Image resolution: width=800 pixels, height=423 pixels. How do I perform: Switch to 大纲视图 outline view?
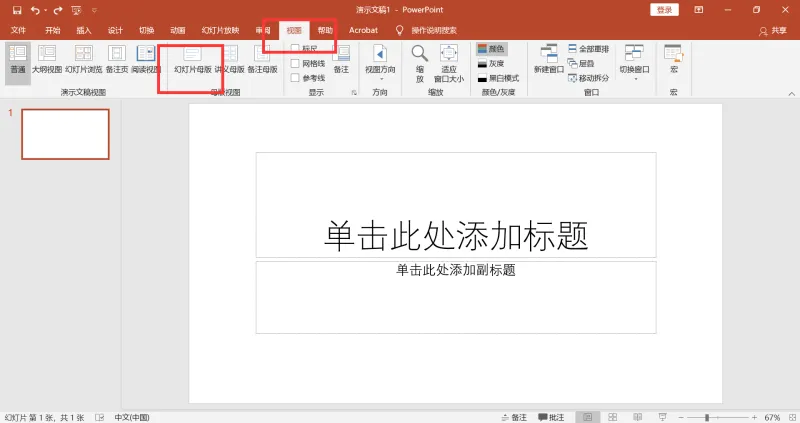pyautogui.click(x=47, y=60)
